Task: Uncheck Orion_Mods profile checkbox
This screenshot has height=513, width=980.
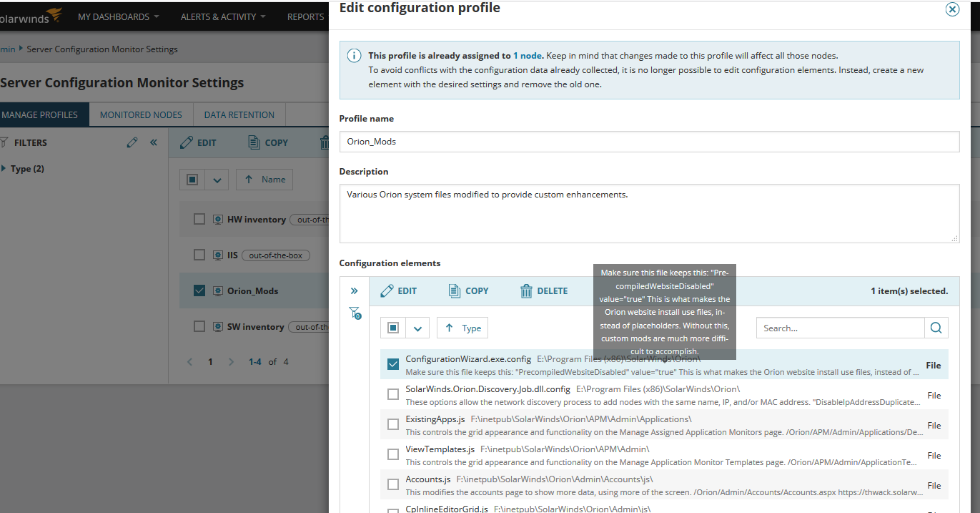Action: pyautogui.click(x=199, y=290)
